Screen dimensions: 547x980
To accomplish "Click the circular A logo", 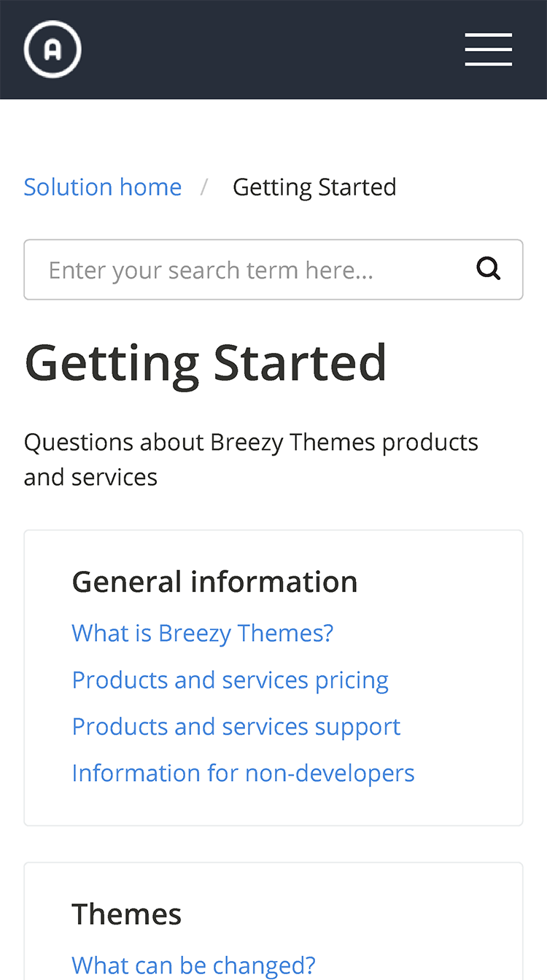I will click(53, 49).
